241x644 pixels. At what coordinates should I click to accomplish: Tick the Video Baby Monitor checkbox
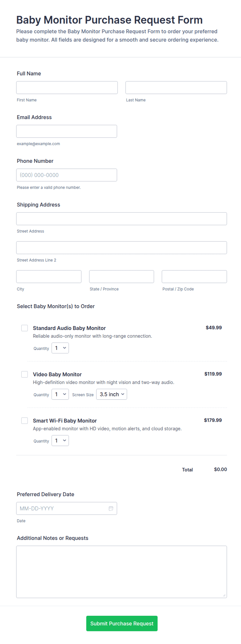[x=25, y=374]
